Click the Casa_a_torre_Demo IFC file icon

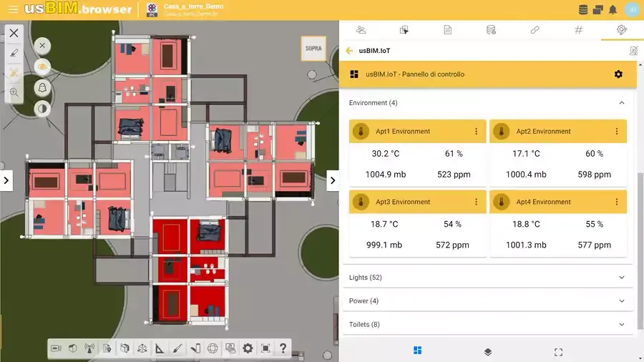152,10
